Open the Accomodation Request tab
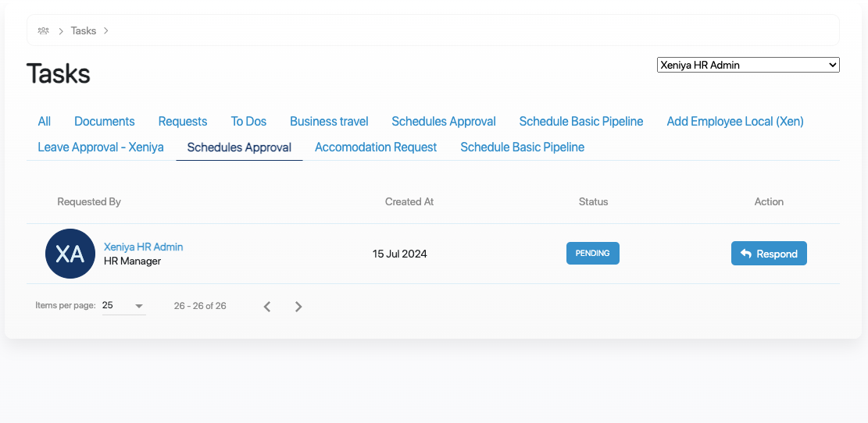The width and height of the screenshot is (868, 423). (376, 147)
